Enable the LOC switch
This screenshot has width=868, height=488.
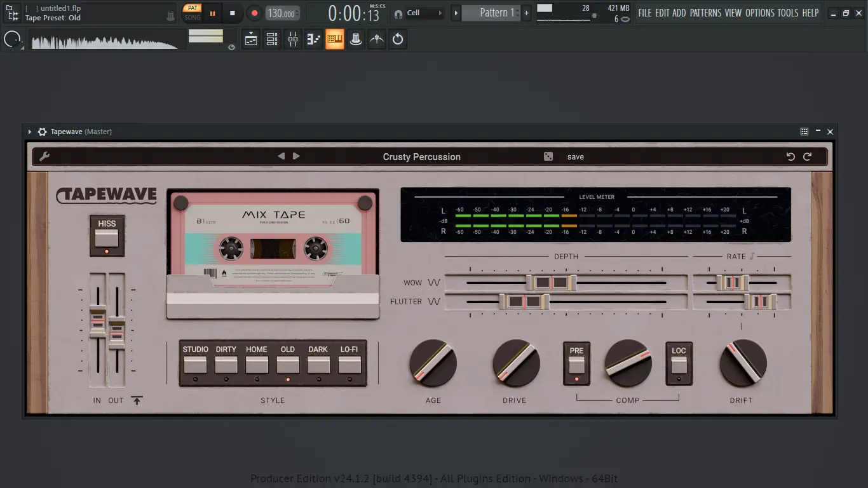point(679,365)
